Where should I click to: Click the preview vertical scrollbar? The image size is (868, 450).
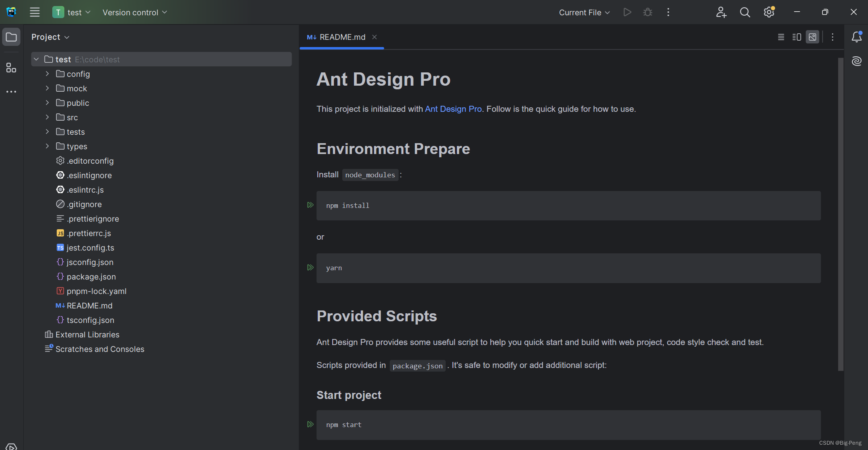tap(841, 214)
